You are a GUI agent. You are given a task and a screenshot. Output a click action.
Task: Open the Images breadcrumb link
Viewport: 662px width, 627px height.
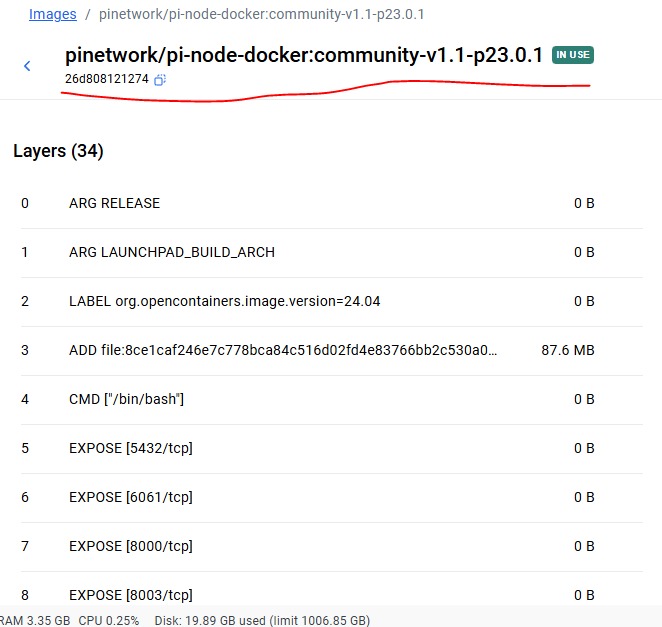click(53, 14)
